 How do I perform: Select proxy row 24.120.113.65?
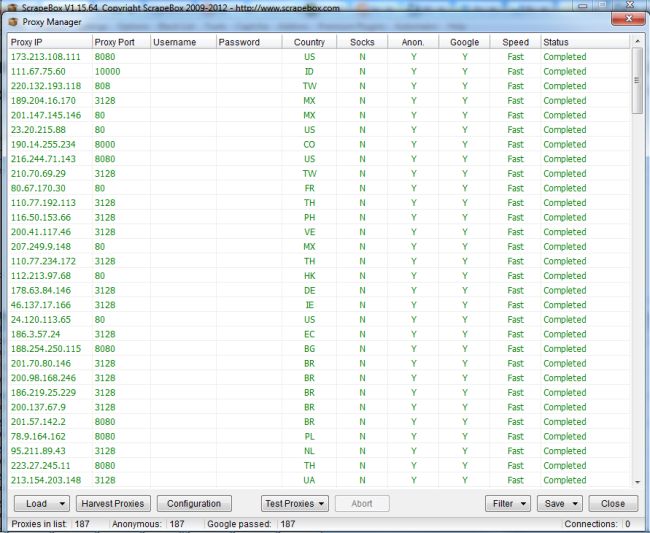click(319, 320)
